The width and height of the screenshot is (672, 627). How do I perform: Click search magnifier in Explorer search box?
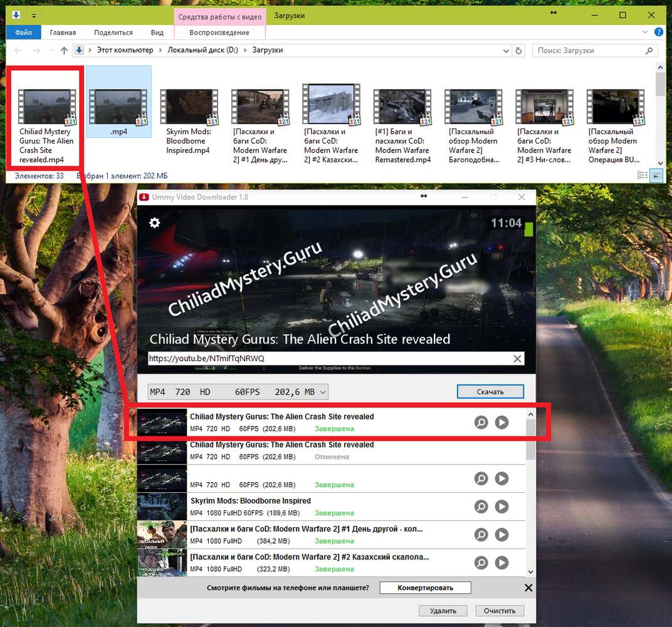pos(649,51)
